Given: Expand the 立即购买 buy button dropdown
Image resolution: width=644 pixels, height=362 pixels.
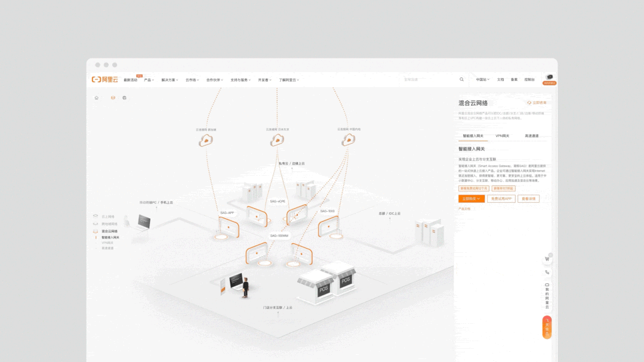Looking at the screenshot, I should (x=472, y=199).
